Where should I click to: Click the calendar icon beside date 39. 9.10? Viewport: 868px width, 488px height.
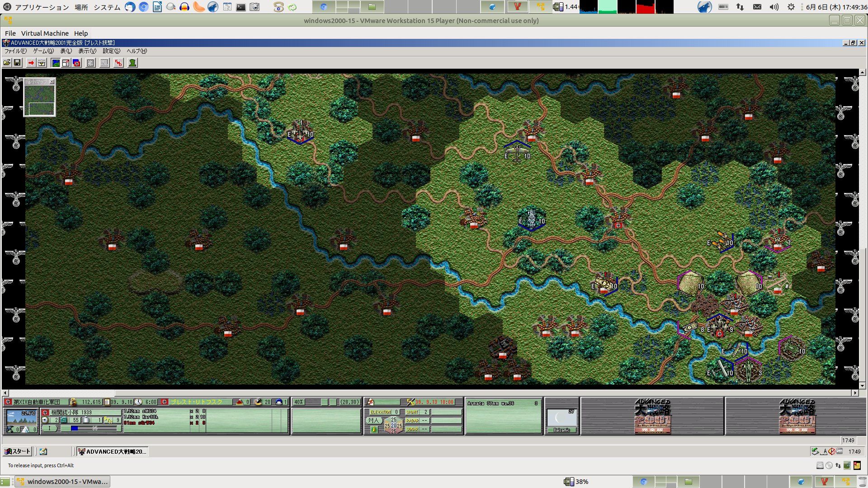107,402
